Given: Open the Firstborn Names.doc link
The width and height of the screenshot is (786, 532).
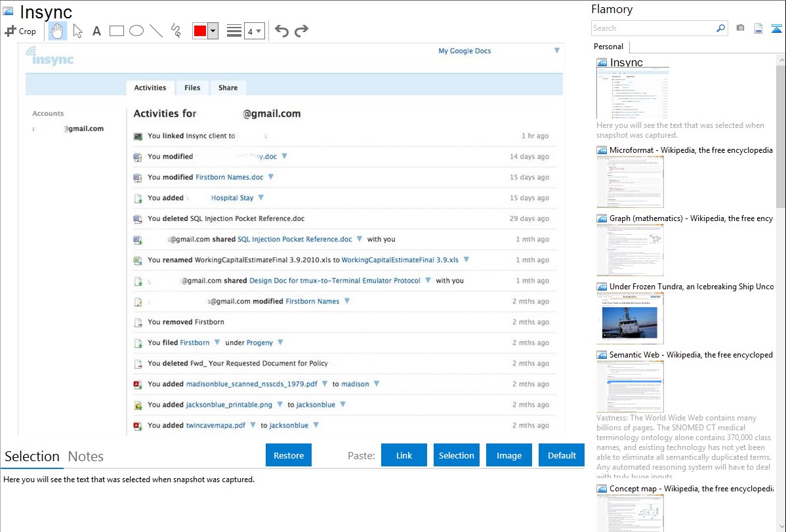Looking at the screenshot, I should point(229,177).
